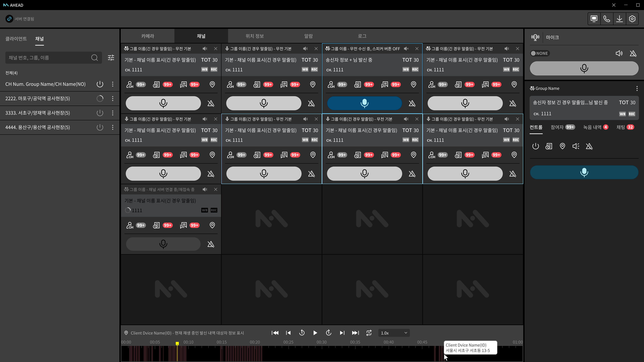644x362 pixels.
Task: Click the monitor display icon in top toolbar
Action: click(594, 19)
